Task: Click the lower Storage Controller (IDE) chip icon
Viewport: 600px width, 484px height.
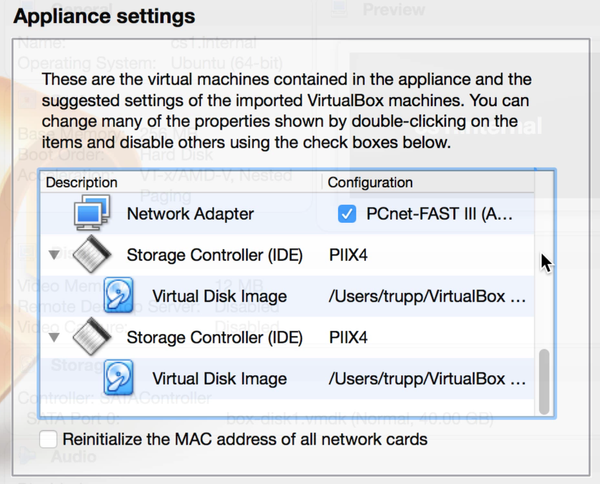Action: click(94, 338)
